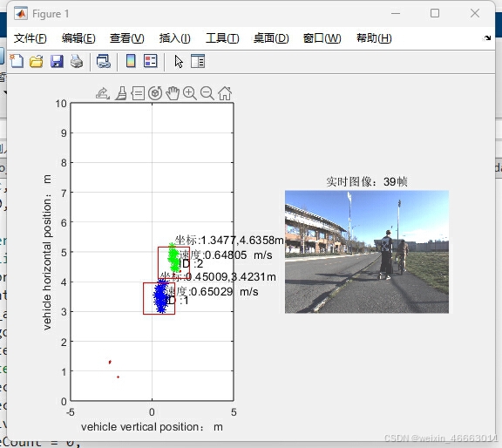Screen dimensions: 502x448
Task: Save figure with the floppy disk icon
Action: [x=57, y=61]
